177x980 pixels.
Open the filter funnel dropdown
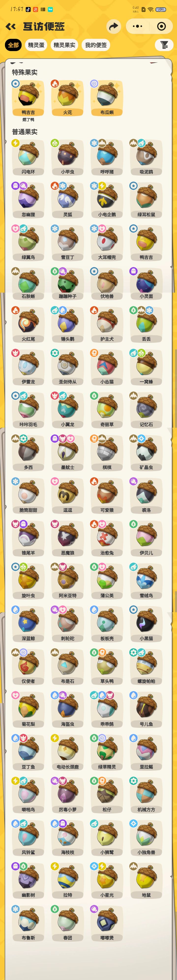pos(164,45)
